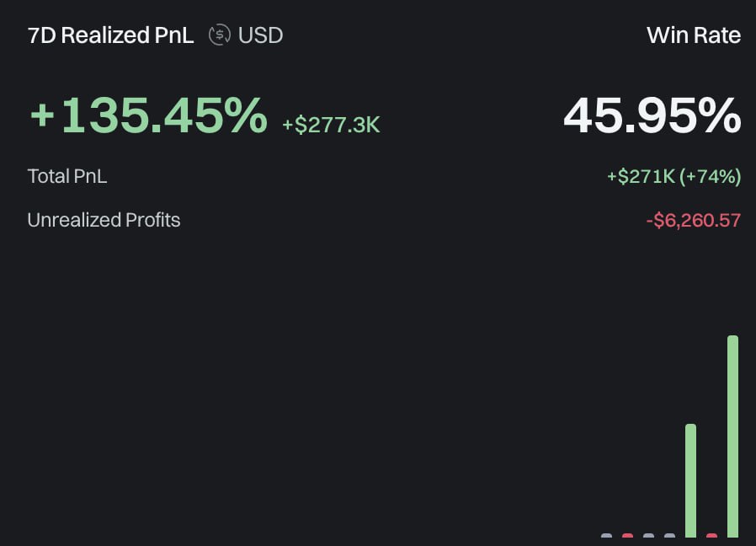
Task: Click the percent sign of 45.95% value
Action: click(721, 115)
